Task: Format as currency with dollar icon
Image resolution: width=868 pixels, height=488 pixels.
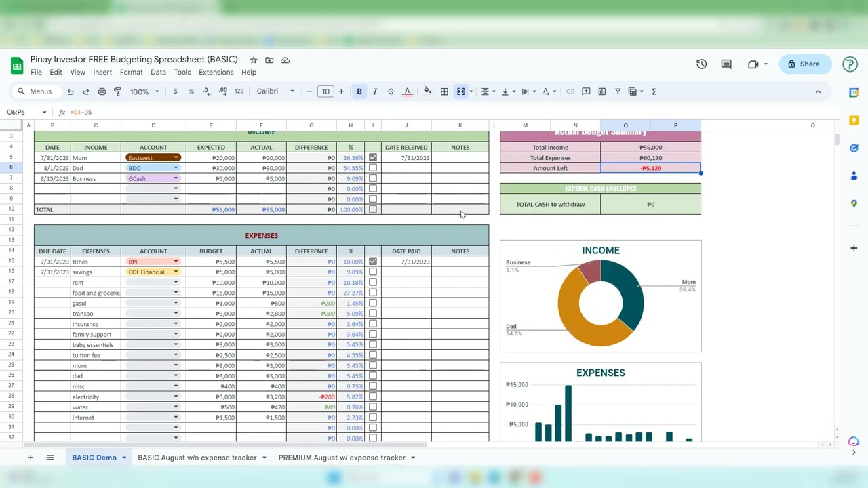Action: point(176,91)
